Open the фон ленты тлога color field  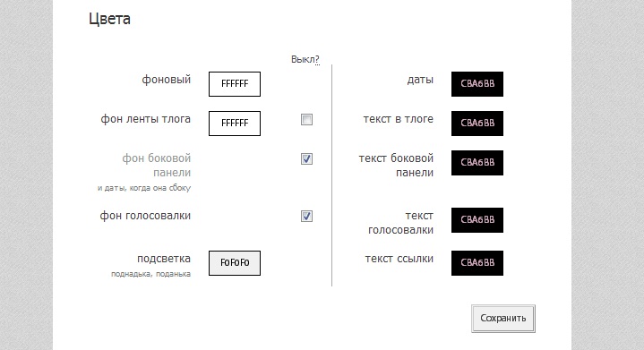click(235, 124)
